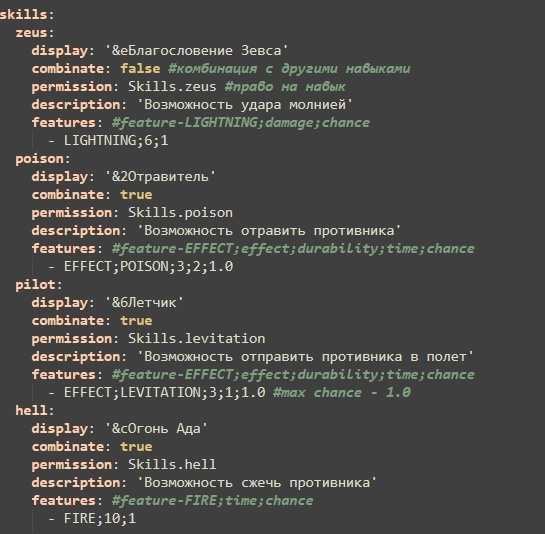Click the 'skills' root key
This screenshot has height=534, width=545.
(23, 15)
